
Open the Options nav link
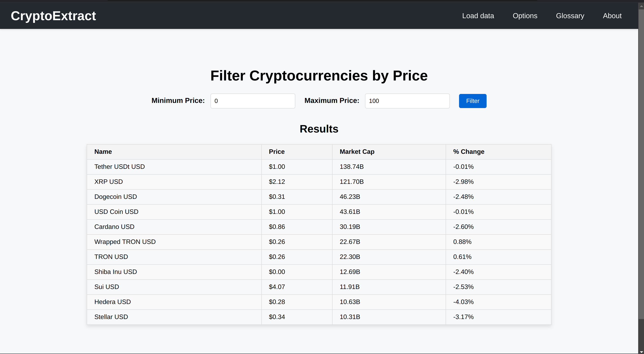tap(525, 16)
